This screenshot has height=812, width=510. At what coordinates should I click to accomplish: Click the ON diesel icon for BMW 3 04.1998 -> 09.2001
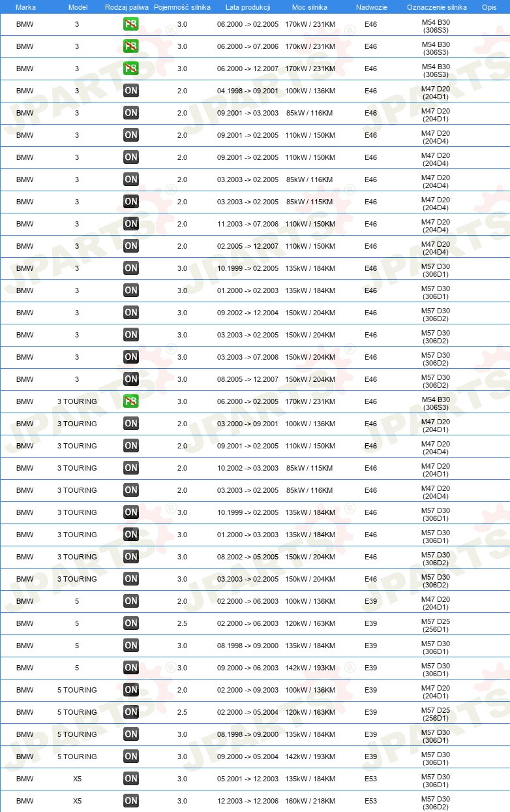click(131, 91)
